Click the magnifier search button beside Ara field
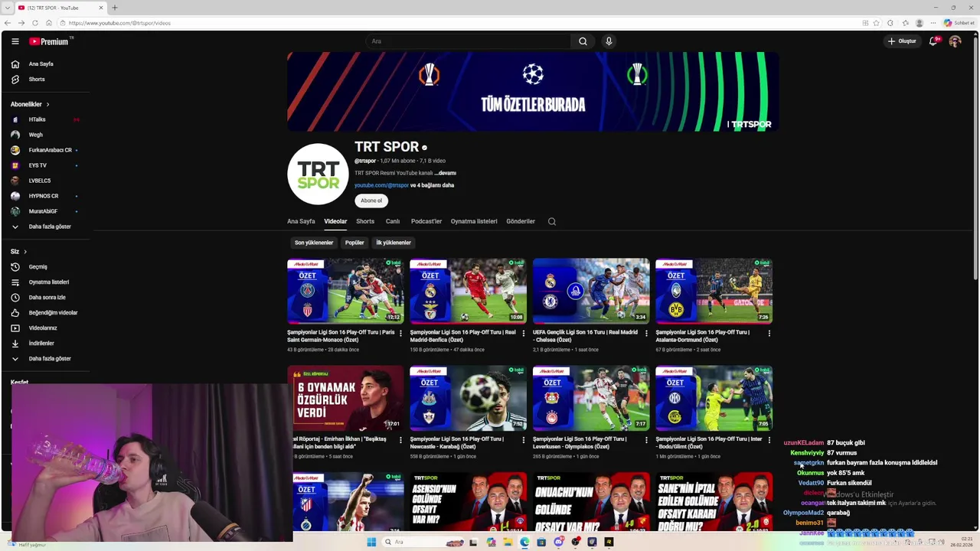Image resolution: width=980 pixels, height=551 pixels. coord(583,41)
